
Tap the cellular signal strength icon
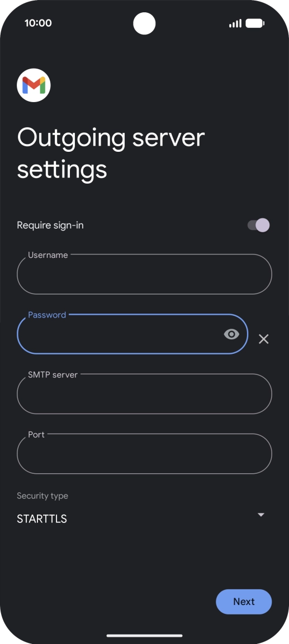235,24
